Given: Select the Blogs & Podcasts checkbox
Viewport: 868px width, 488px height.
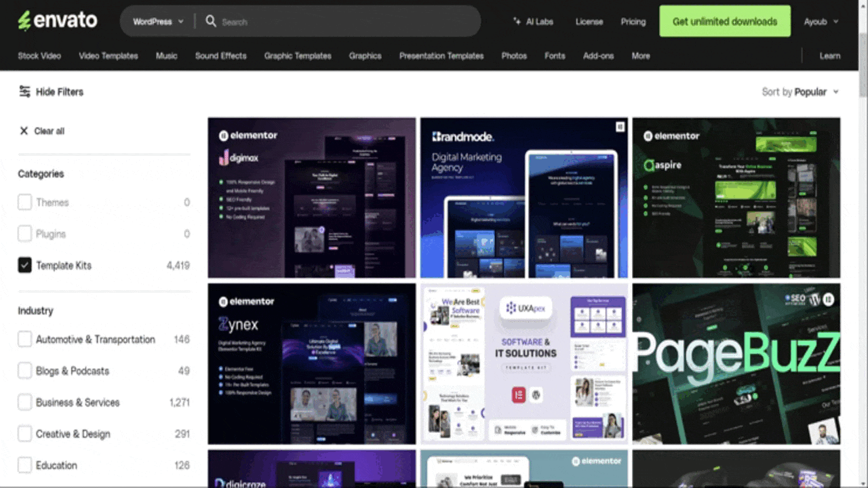Looking at the screenshot, I should (x=25, y=371).
